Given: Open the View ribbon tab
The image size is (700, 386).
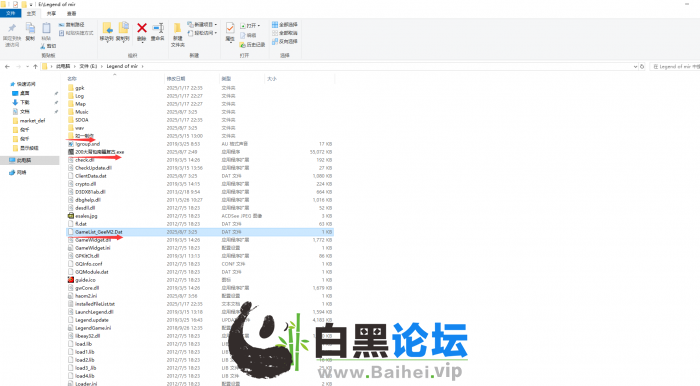Looking at the screenshot, I should [71, 13].
